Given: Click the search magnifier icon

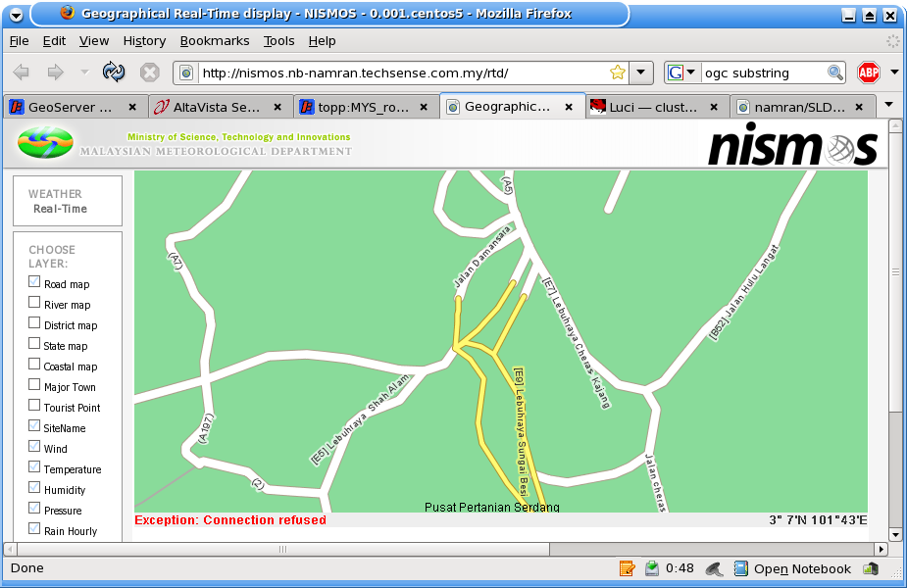Looking at the screenshot, I should 835,73.
